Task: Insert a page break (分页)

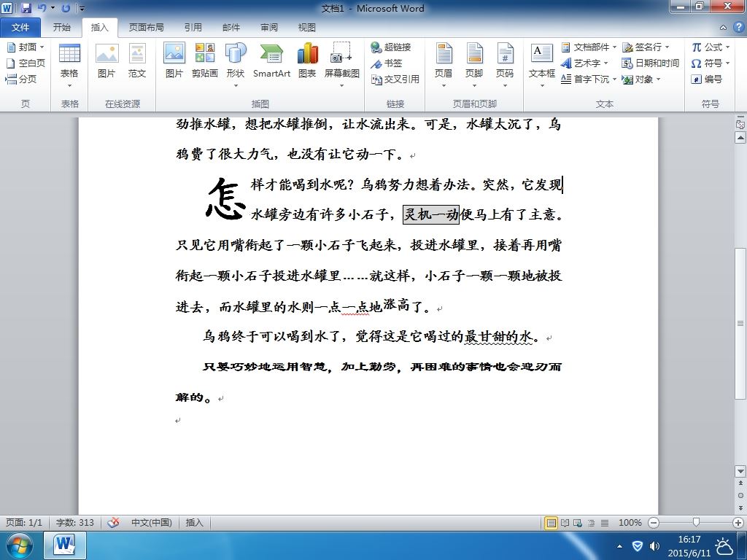Action: [x=21, y=79]
